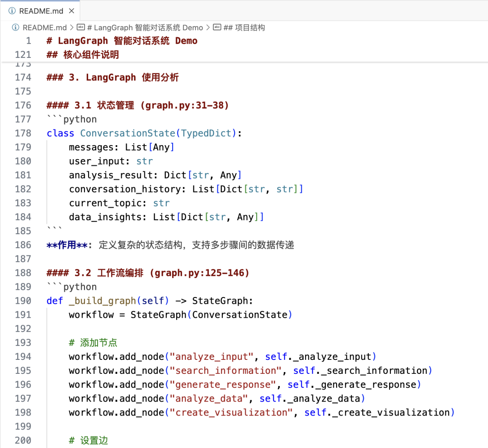Click the closing code fence on line 185
This screenshot has height=448, width=488.
tap(54, 230)
